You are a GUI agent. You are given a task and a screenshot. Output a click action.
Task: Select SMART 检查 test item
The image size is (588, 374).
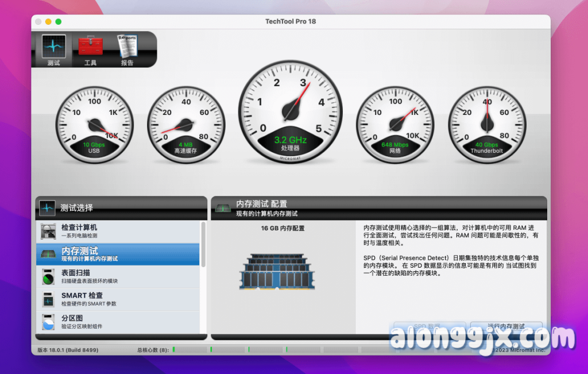click(118, 299)
